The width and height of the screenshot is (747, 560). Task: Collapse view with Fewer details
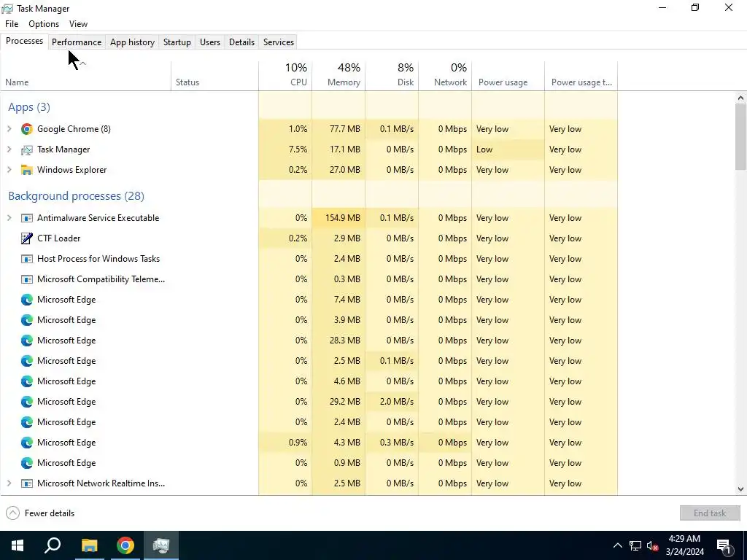[41, 513]
